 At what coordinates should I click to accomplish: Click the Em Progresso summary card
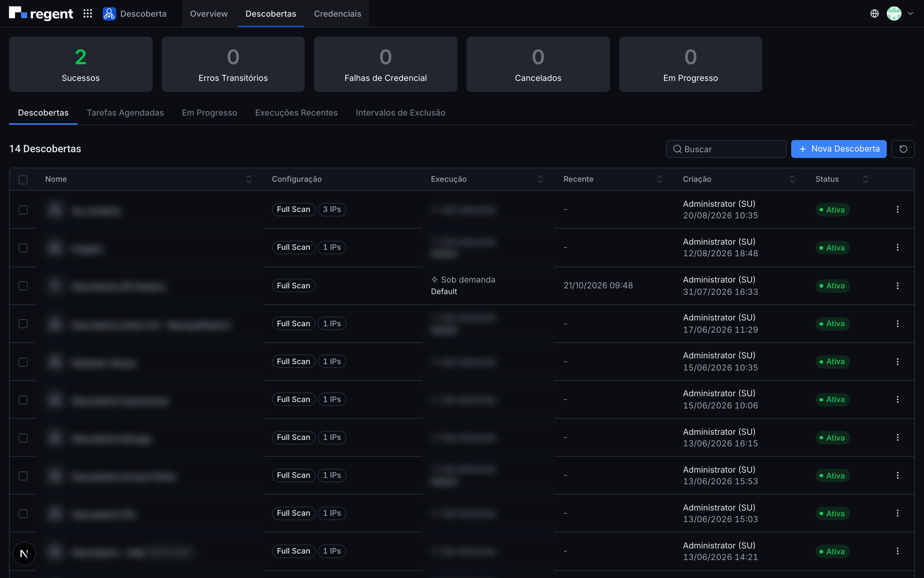point(690,64)
